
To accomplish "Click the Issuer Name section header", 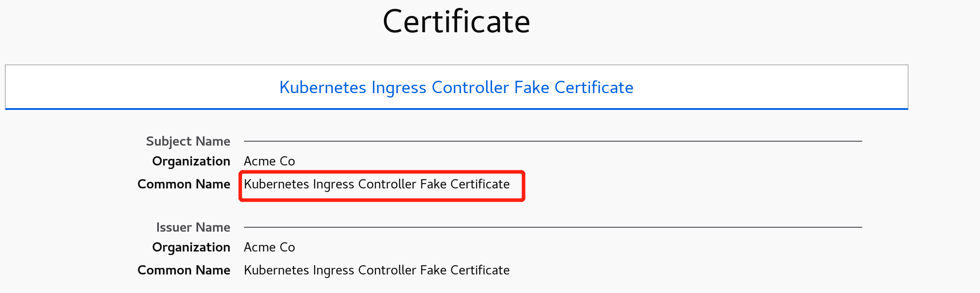I will coord(193,227).
